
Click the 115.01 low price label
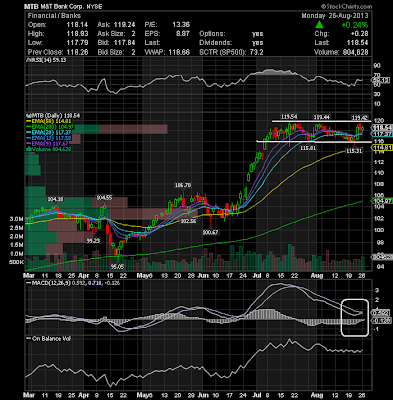click(307, 148)
